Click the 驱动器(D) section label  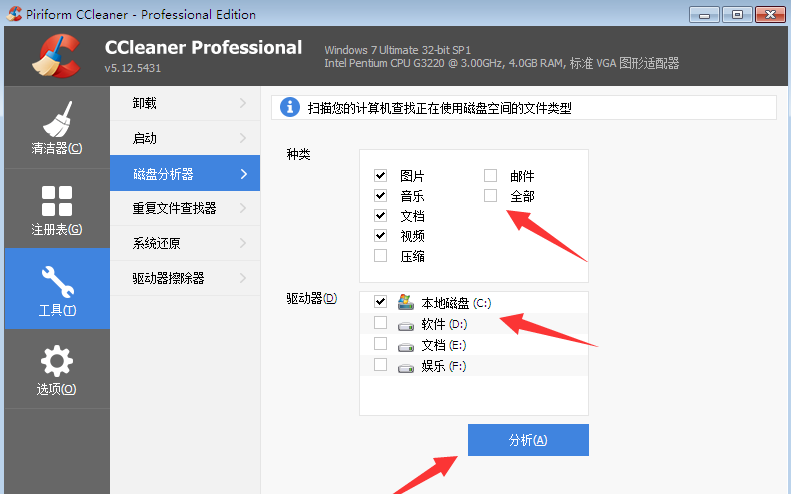(311, 298)
